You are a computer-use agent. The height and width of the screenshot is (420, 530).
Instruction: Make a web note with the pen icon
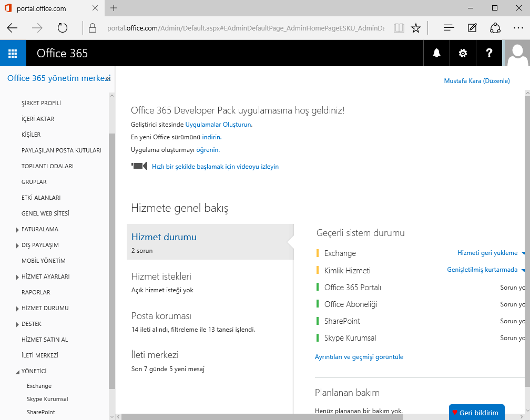(x=472, y=28)
